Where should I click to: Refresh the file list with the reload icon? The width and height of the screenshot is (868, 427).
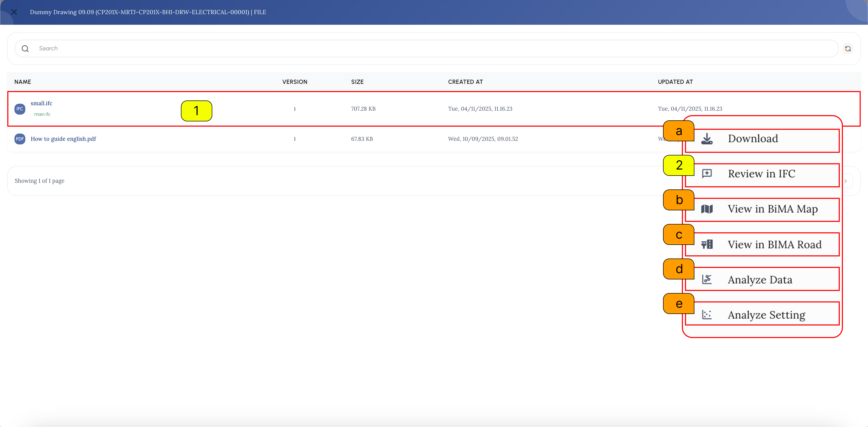pos(848,49)
